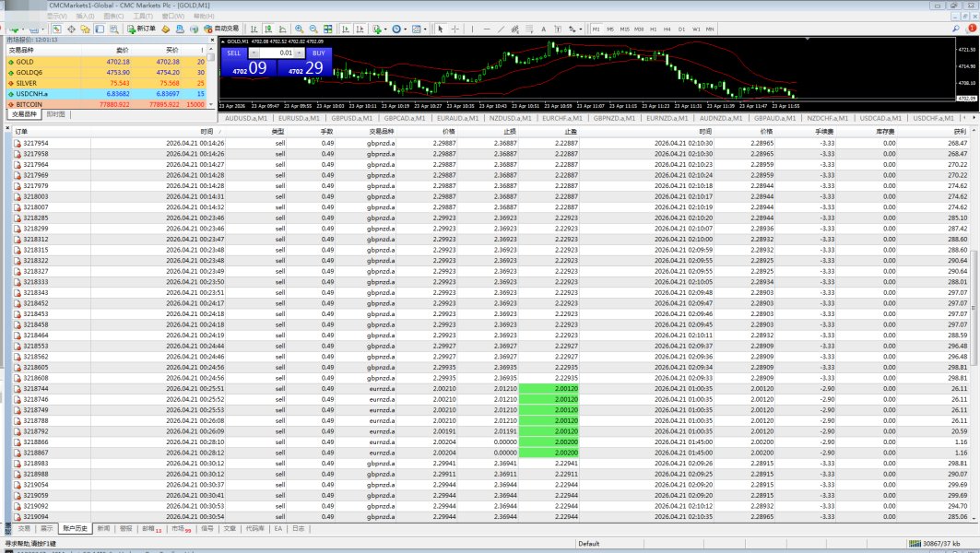
Task: Open the 邮箱 mailbox terminal tab
Action: click(x=151, y=529)
